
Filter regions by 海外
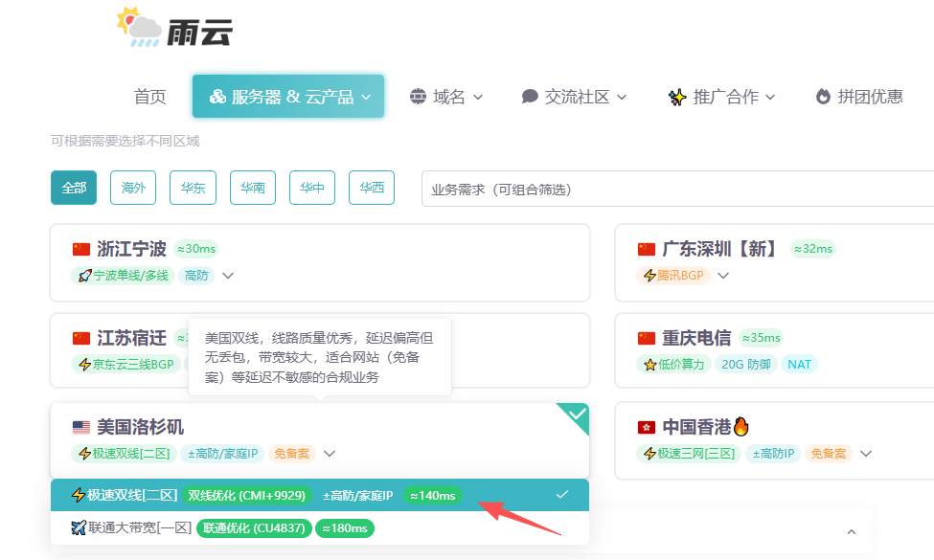coord(133,188)
